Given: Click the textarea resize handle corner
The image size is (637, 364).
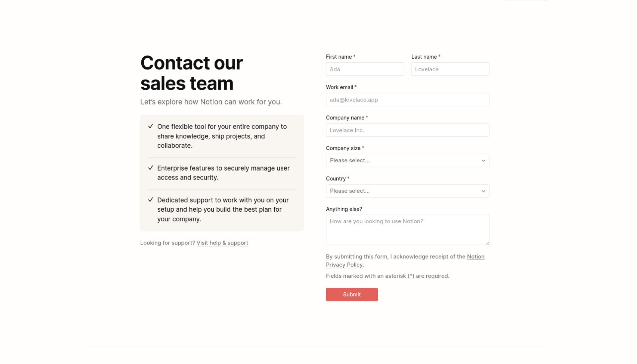Looking at the screenshot, I should tap(487, 243).
